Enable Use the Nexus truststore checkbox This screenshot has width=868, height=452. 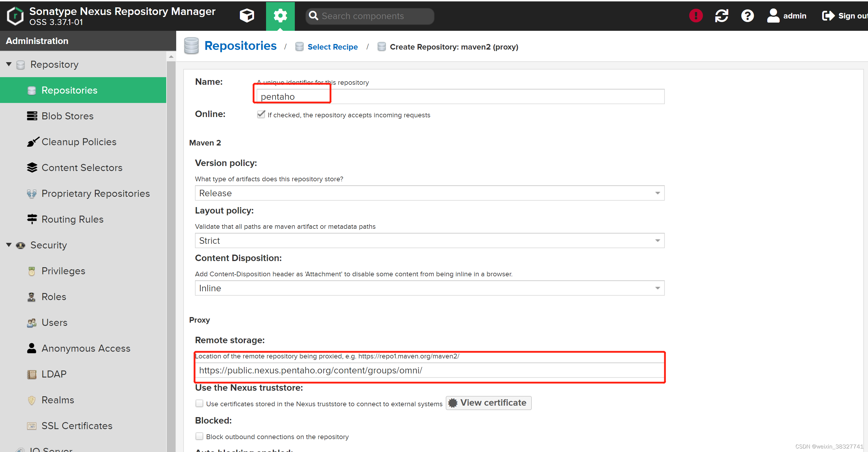tap(199, 403)
